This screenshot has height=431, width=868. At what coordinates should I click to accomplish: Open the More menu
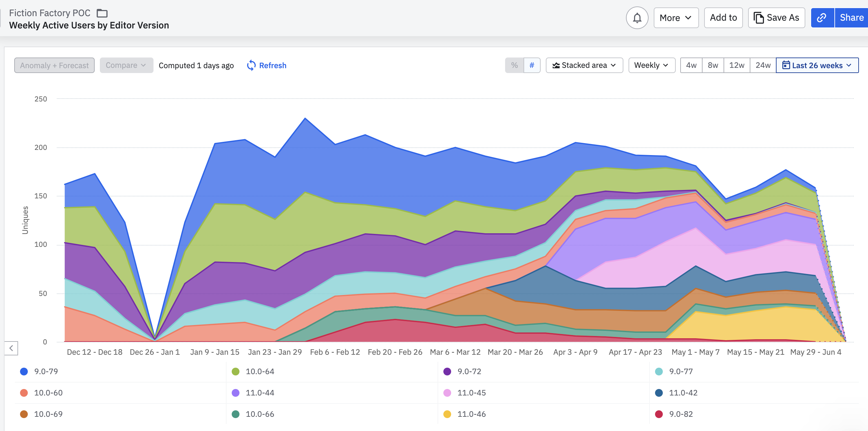(x=676, y=17)
